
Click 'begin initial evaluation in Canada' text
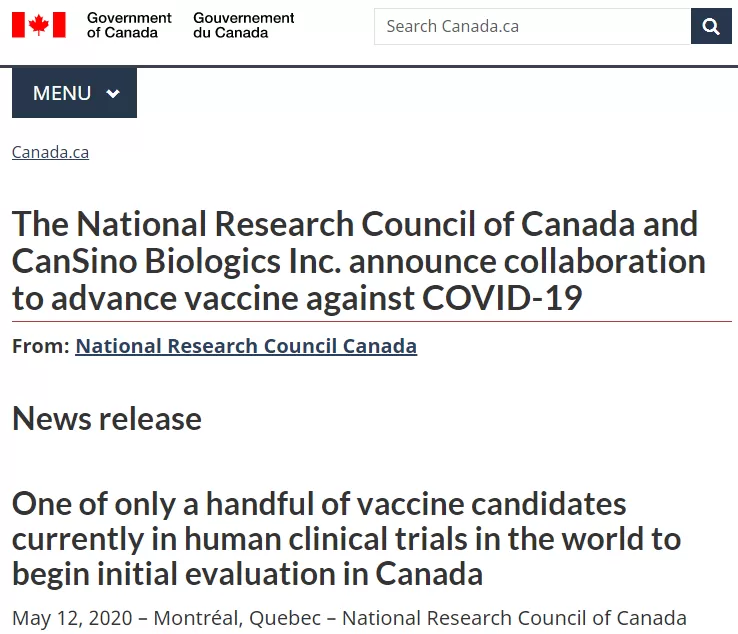pos(248,574)
